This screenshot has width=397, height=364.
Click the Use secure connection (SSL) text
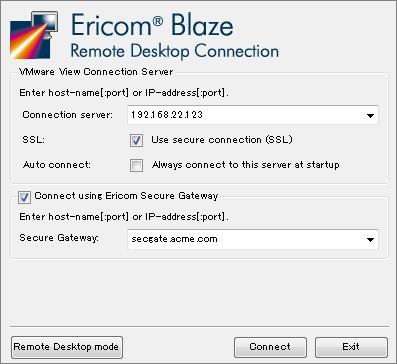click(x=222, y=140)
